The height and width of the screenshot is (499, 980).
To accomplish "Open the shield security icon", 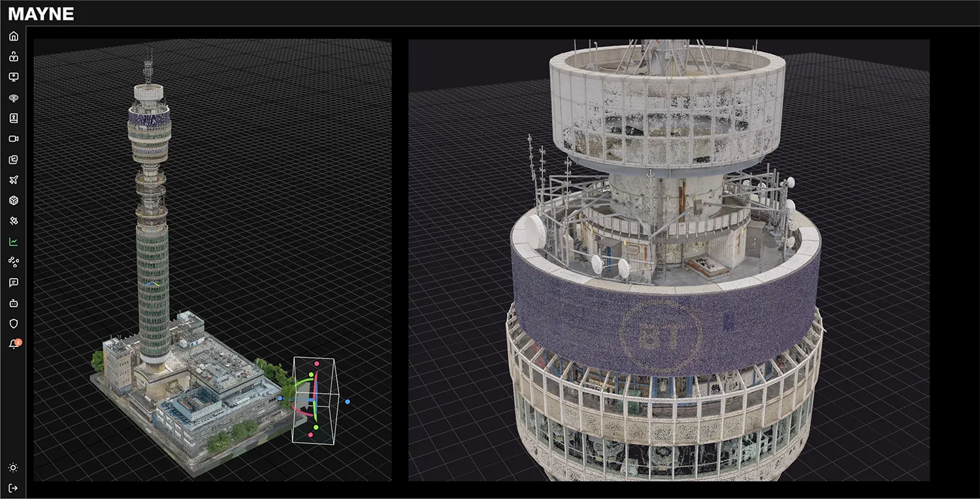I will pyautogui.click(x=14, y=323).
